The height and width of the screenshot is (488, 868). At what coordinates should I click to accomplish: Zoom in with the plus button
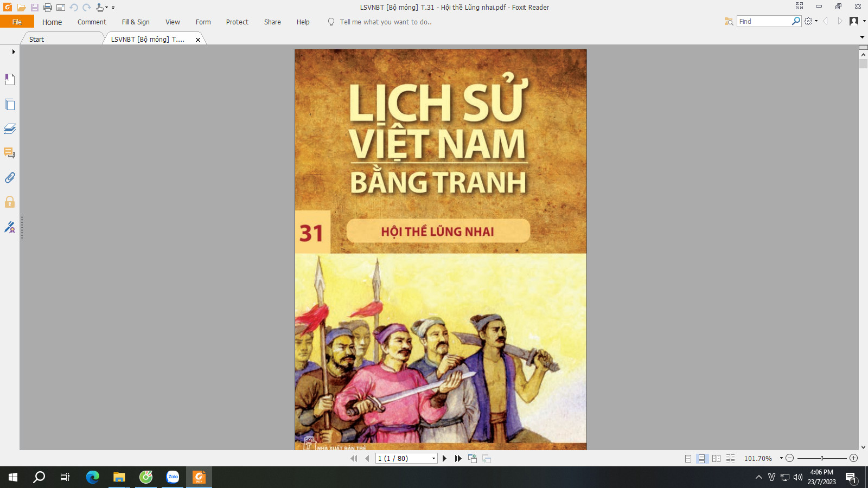[x=853, y=458]
